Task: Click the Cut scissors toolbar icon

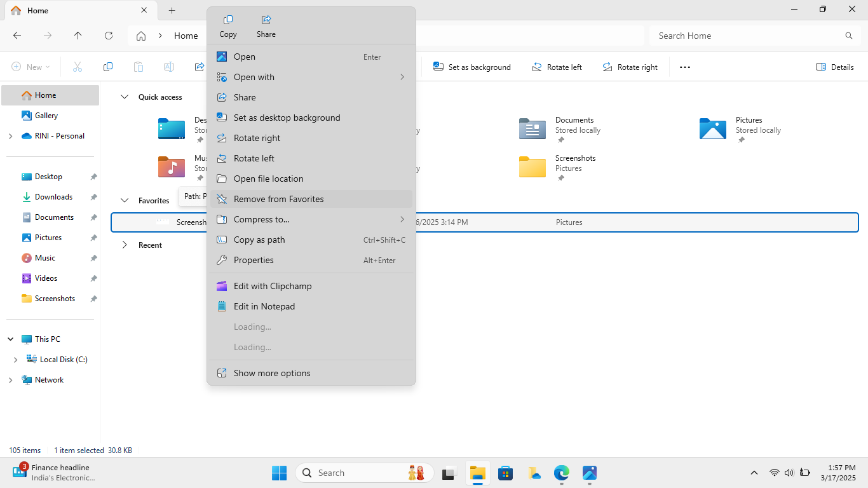Action: (x=78, y=67)
